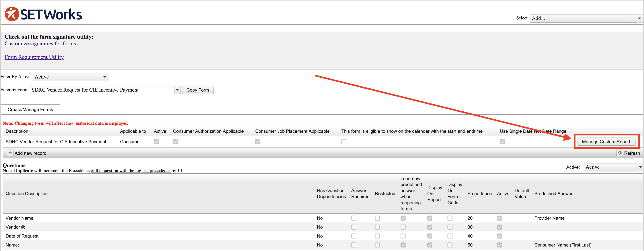Viewport: 644px width, 251px height.
Task: Click precedence value 50
Action: point(470,245)
